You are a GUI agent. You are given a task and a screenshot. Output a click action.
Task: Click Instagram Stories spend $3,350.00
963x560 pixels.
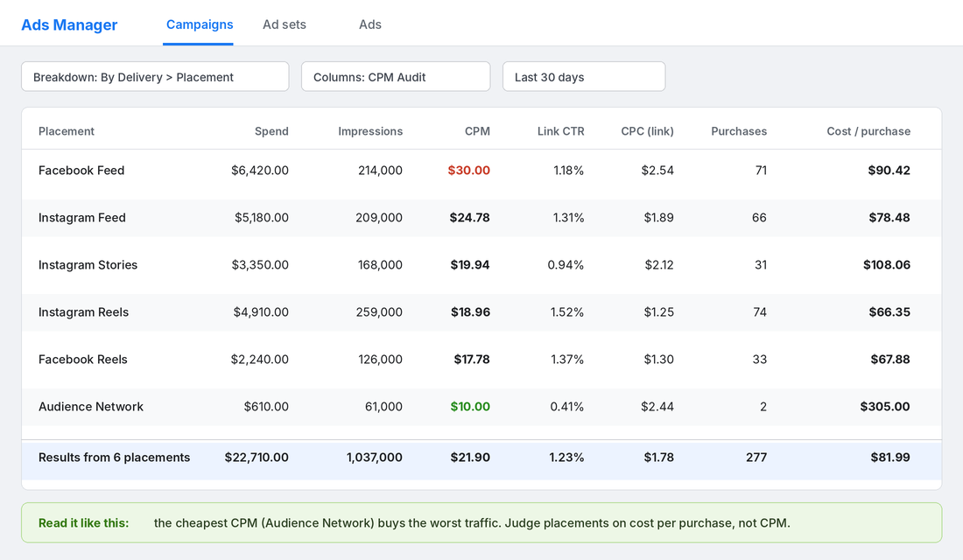coord(260,265)
